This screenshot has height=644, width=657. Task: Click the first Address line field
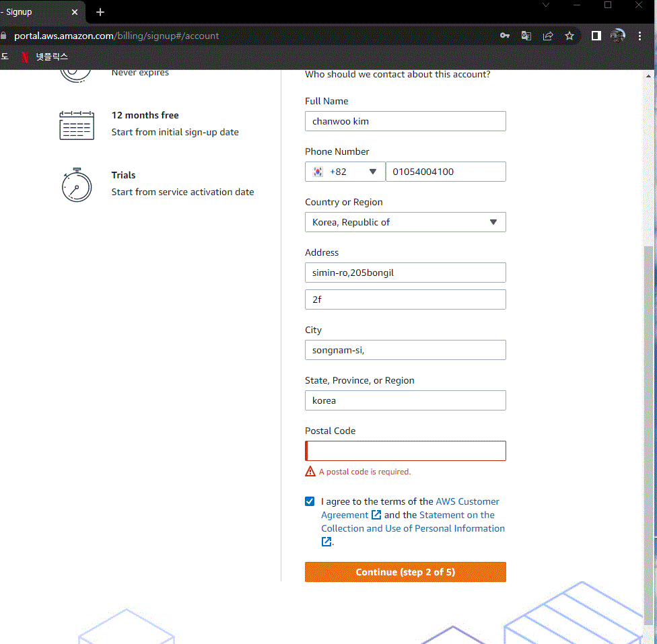pos(405,273)
